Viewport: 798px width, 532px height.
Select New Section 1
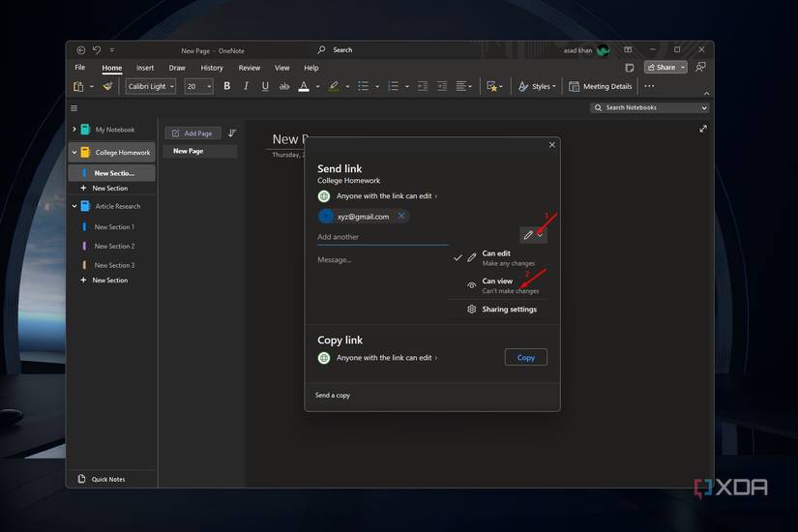(x=114, y=227)
